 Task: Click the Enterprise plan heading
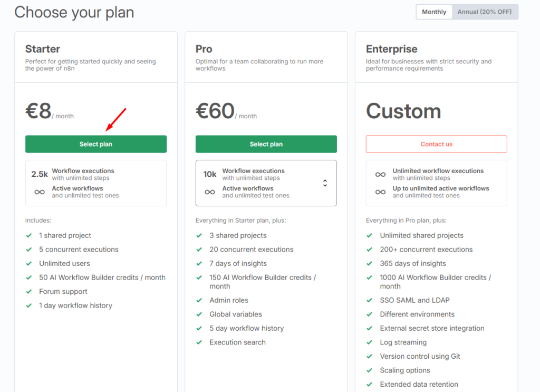[391, 49]
